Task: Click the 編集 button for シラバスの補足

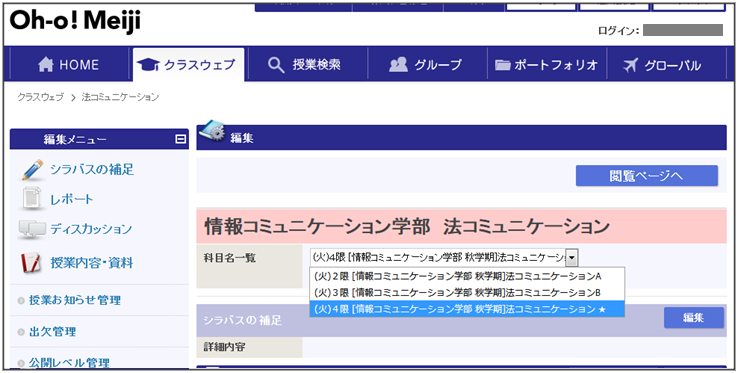Action: 694,318
